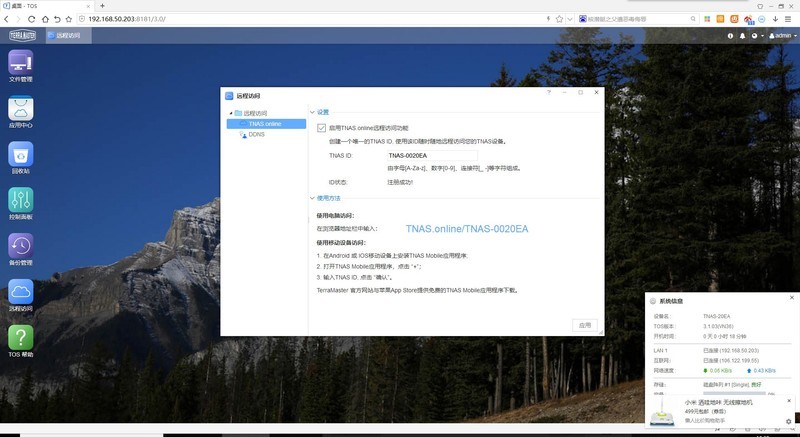Collapse the 设置 section
800x437 pixels.
pos(313,112)
